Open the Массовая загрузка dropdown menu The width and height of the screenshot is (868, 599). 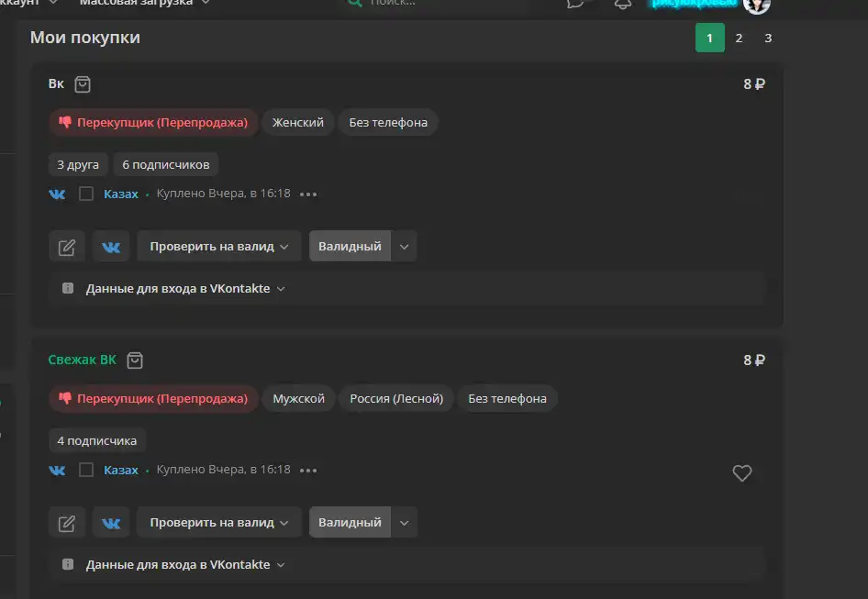(145, 2)
